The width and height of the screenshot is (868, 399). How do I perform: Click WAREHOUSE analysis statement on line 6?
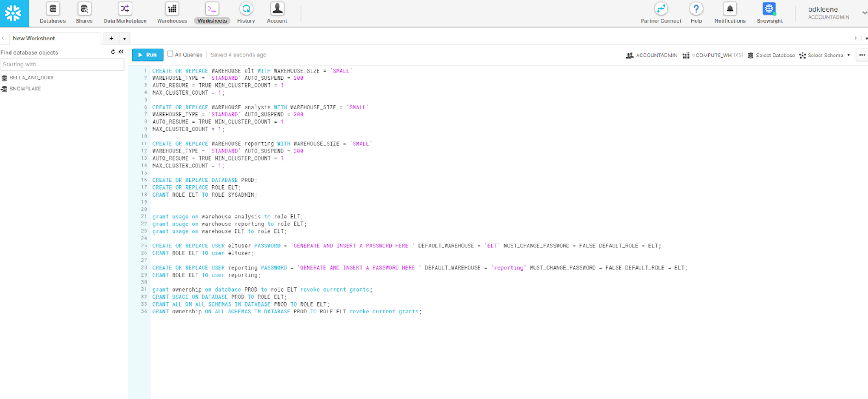[x=260, y=107]
